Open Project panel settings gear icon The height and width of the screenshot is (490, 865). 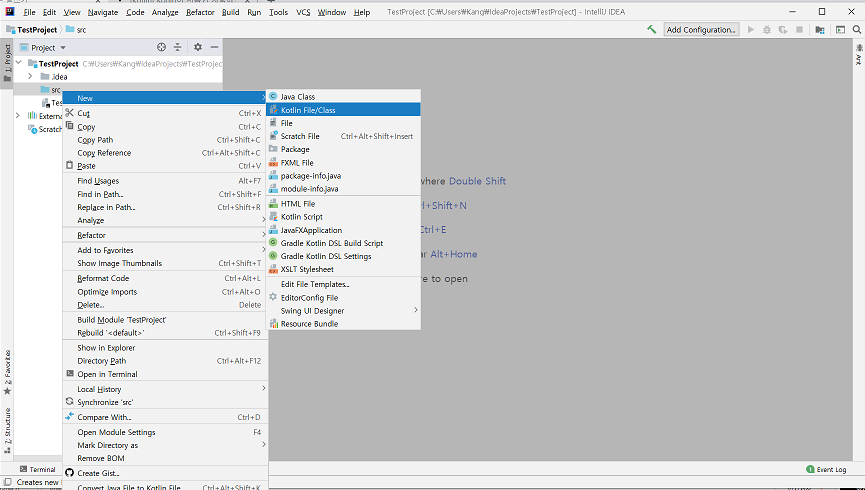point(197,47)
